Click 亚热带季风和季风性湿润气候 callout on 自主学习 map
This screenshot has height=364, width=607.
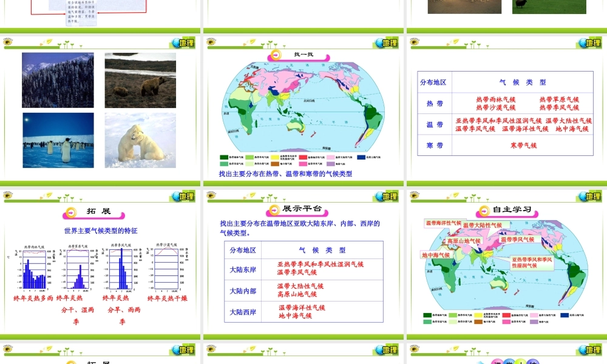(532, 263)
